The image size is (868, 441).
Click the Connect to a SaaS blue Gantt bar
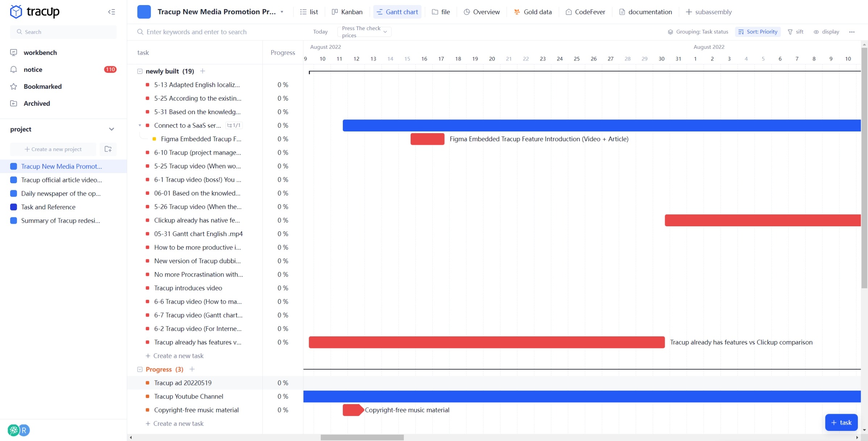(x=602, y=125)
